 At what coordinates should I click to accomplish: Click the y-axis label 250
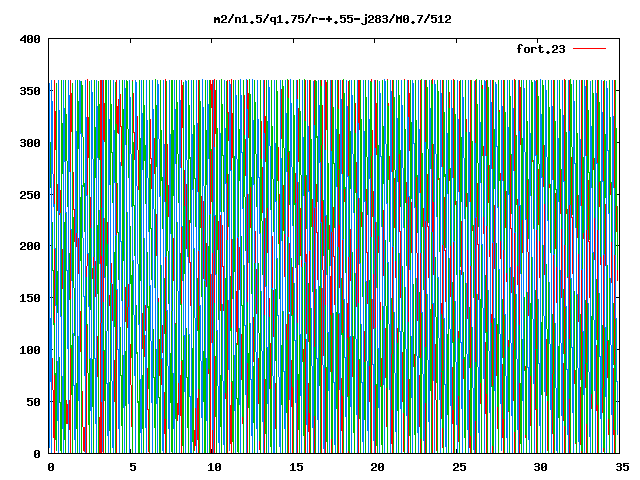30,195
